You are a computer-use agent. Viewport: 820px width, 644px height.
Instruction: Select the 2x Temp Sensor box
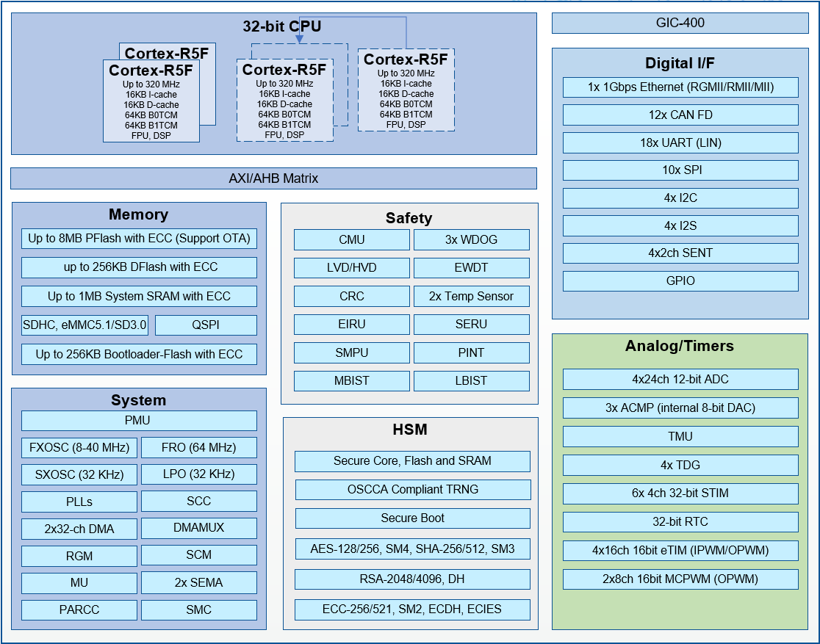point(471,297)
